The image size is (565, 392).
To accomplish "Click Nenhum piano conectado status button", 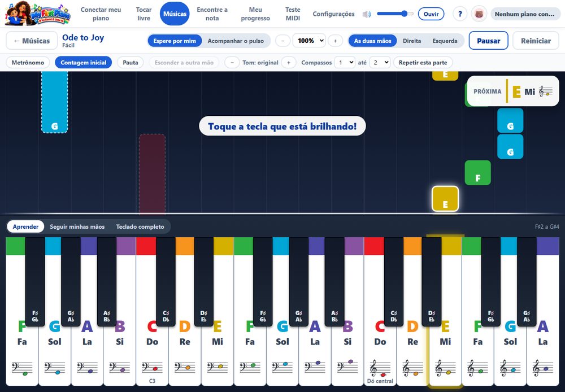I will pos(525,14).
